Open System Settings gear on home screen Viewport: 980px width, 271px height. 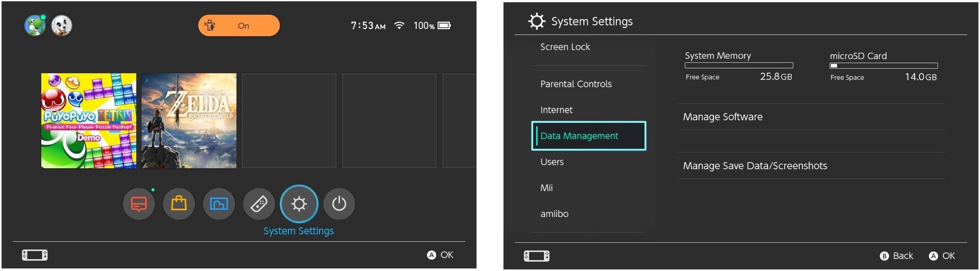click(x=299, y=204)
